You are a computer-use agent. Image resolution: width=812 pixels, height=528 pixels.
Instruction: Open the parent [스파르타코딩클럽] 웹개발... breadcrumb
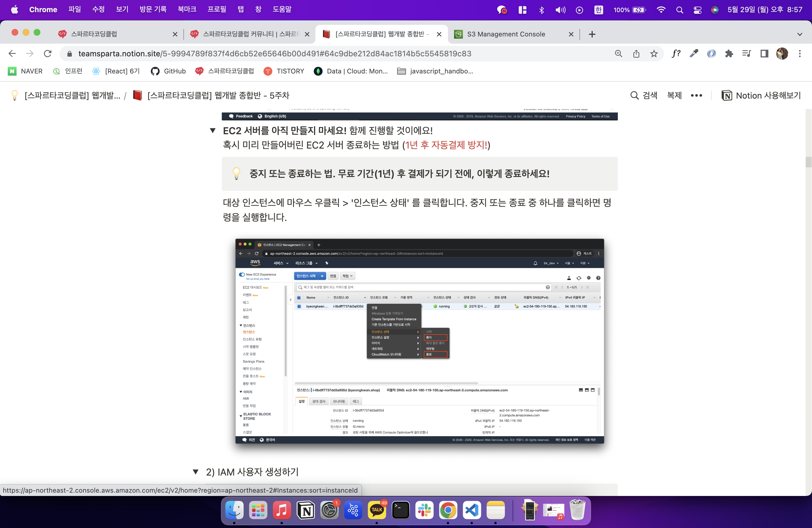coord(65,96)
